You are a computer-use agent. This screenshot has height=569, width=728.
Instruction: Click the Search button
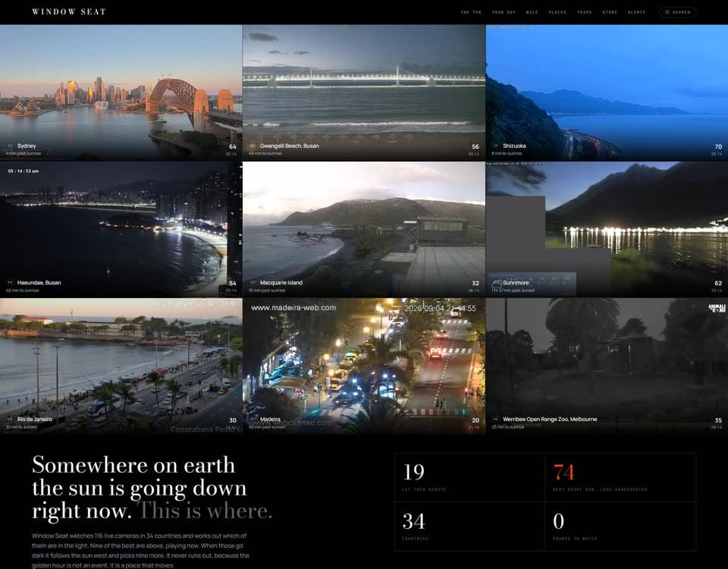coord(677,12)
